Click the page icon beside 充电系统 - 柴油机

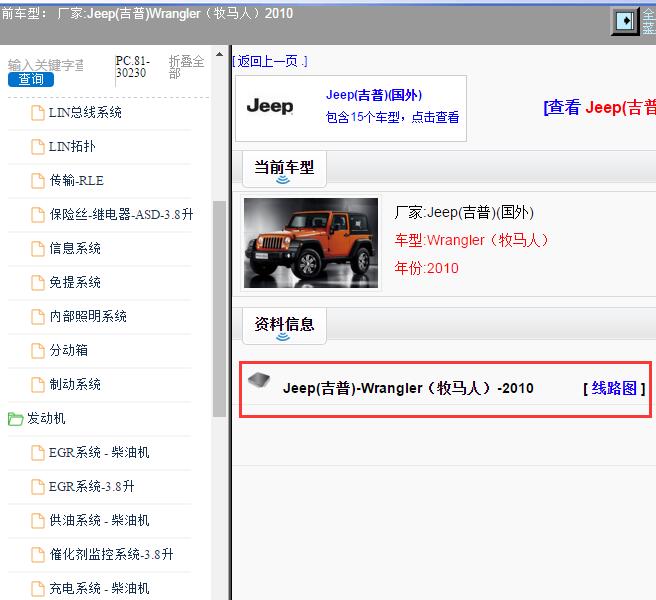[38, 588]
